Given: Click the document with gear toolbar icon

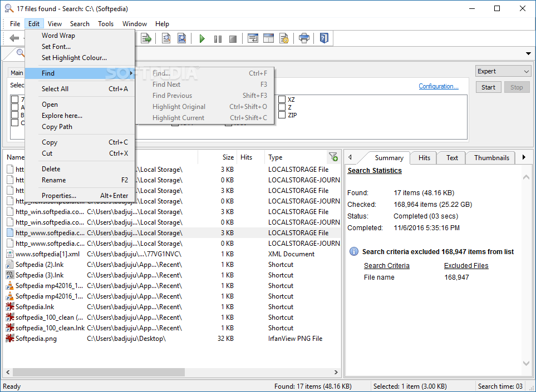Looking at the screenshot, I should [284, 38].
